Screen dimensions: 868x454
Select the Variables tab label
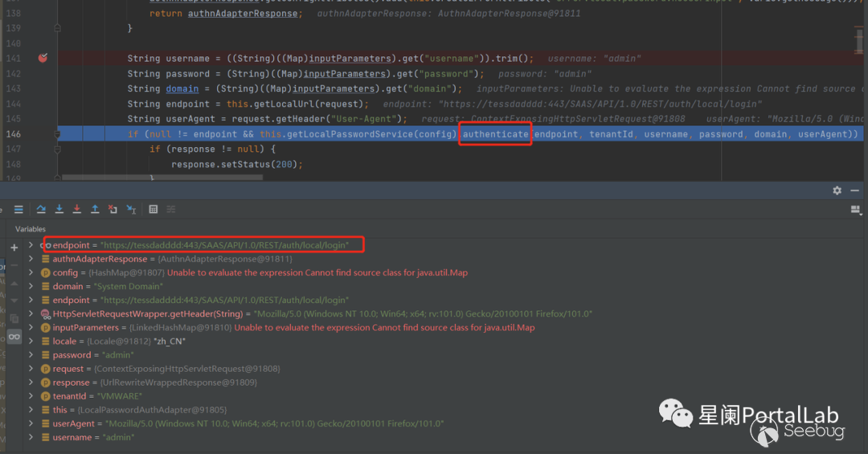click(31, 229)
